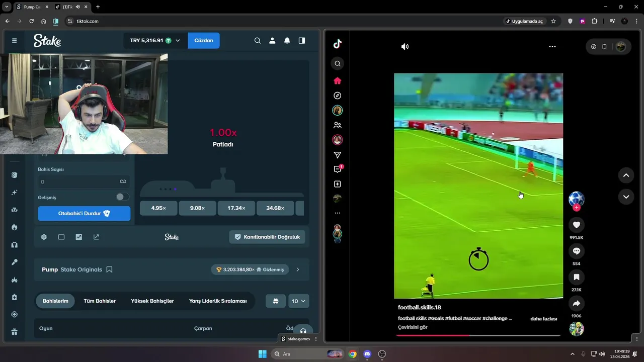Open TikTok inbox with notification badge

[338, 169]
